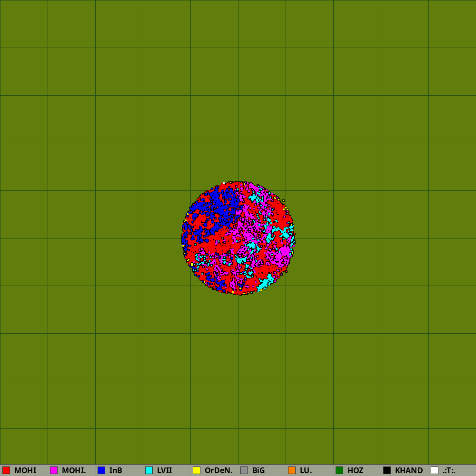Select the "MOHI." legend label
The width and height of the screenshot is (476, 476).
(x=74, y=470)
